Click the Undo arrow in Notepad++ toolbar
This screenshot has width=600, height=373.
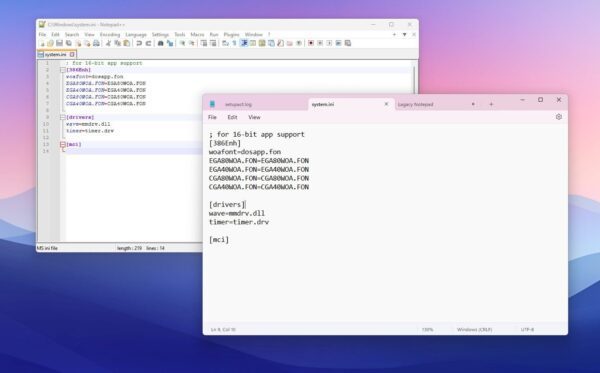point(139,43)
